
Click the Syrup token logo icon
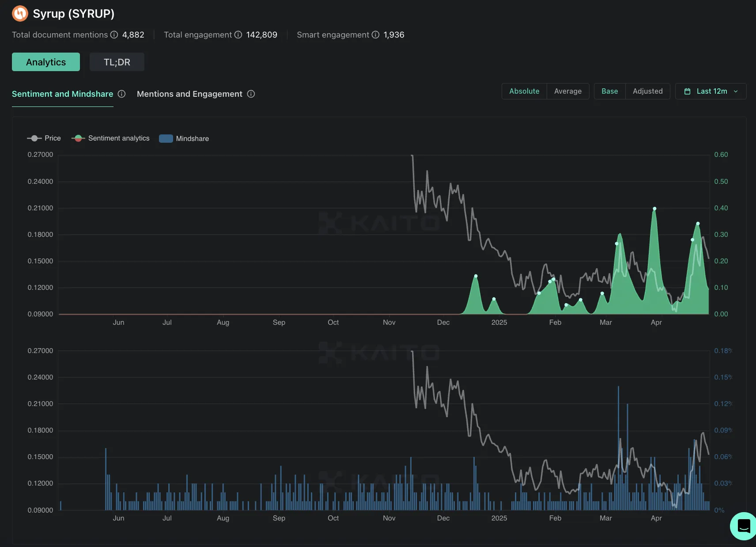tap(20, 14)
